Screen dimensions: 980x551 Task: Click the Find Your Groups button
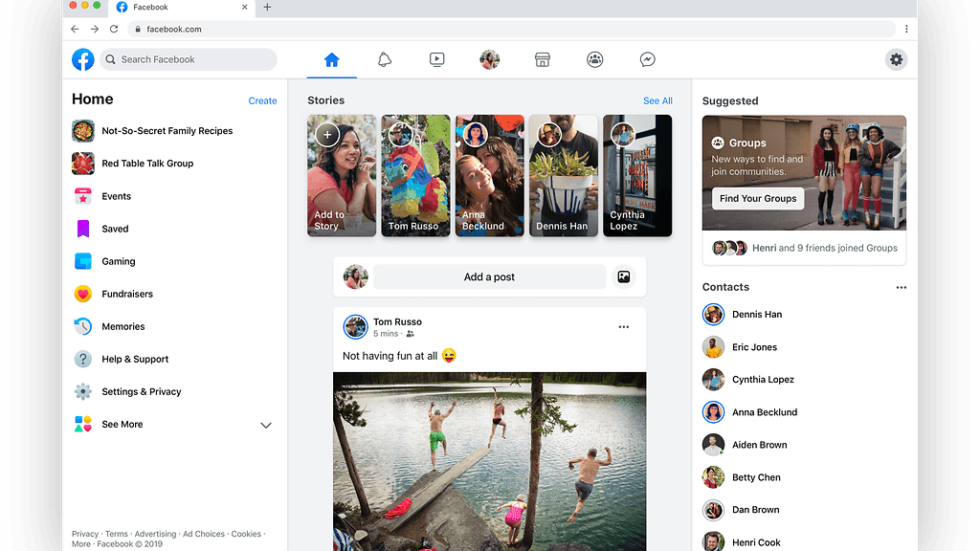click(x=758, y=199)
